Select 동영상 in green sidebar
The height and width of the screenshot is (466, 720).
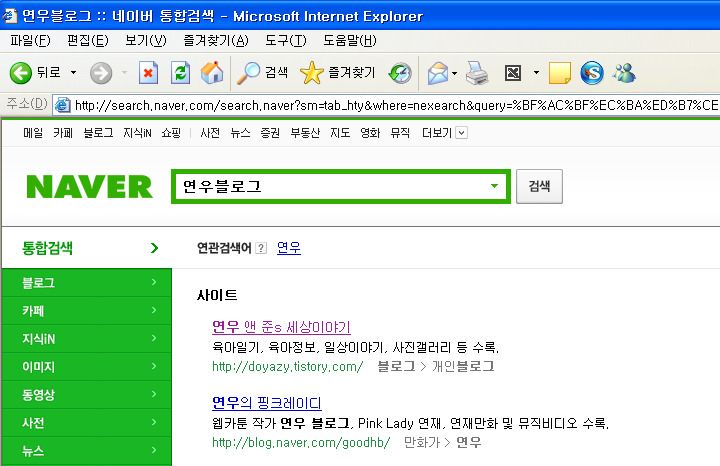[x=86, y=395]
